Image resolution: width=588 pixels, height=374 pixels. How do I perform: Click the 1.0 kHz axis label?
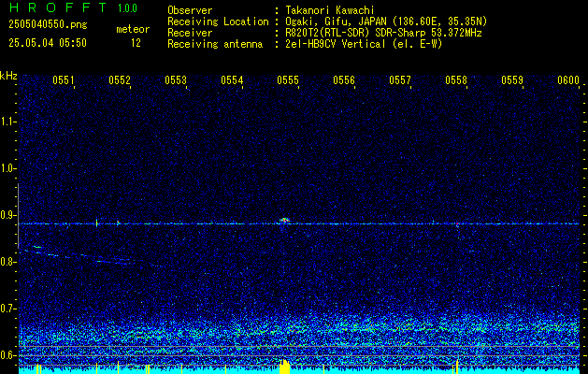tap(7, 168)
